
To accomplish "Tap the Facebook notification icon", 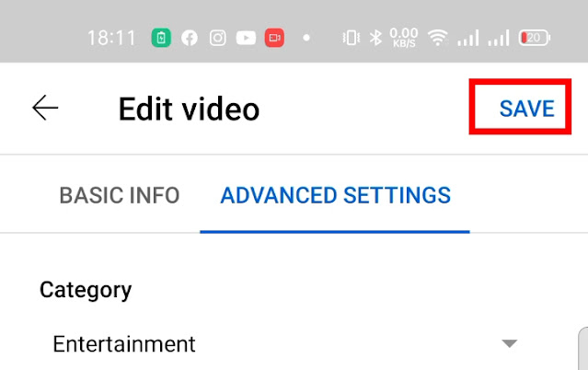I will (190, 38).
